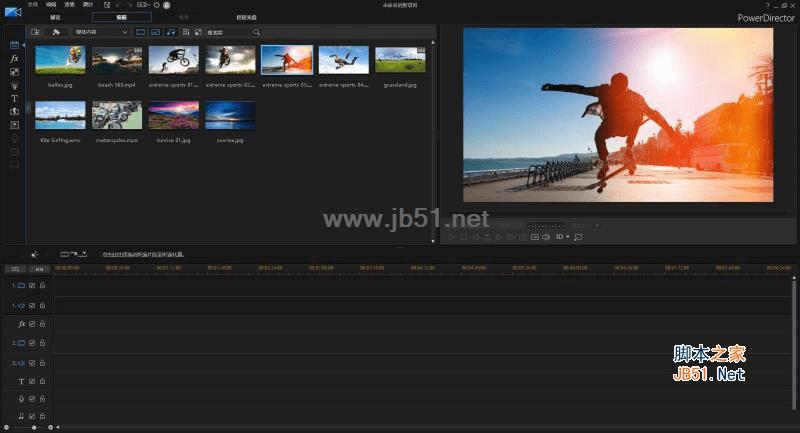Viewport: 800px width, 433px height.
Task: Click the timeline zoom slider handle
Action: pyautogui.click(x=34, y=427)
